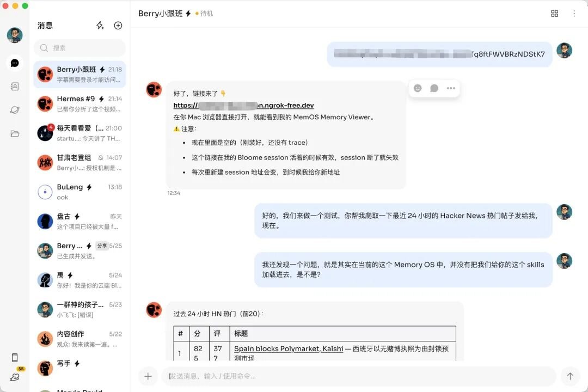
Task: Click the 内容创作 flame avatar
Action: [45, 339]
